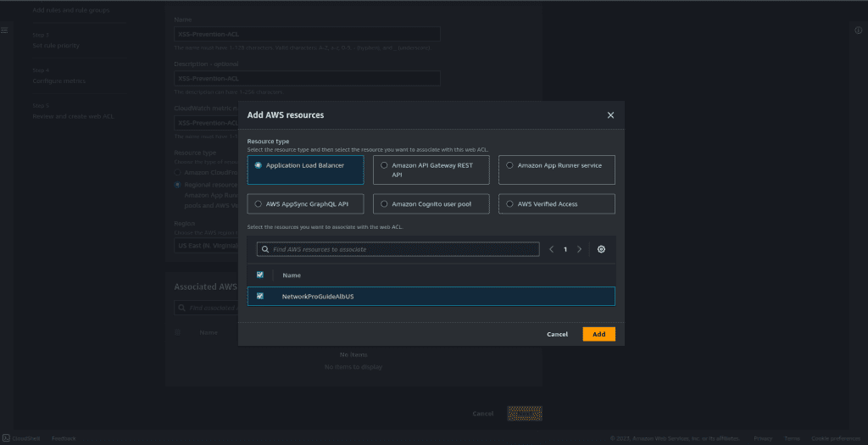Open the side navigation hamburger menu
The image size is (868, 445).
tap(4, 30)
